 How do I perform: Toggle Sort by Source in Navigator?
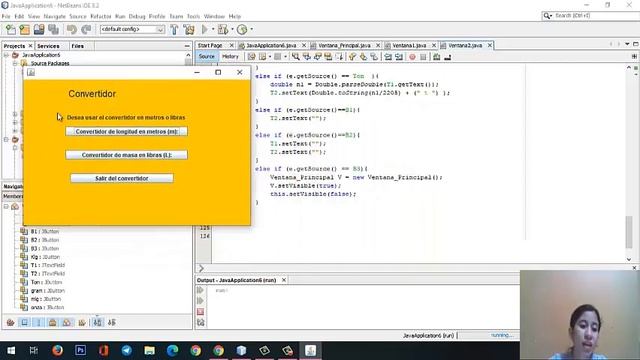coord(112,322)
